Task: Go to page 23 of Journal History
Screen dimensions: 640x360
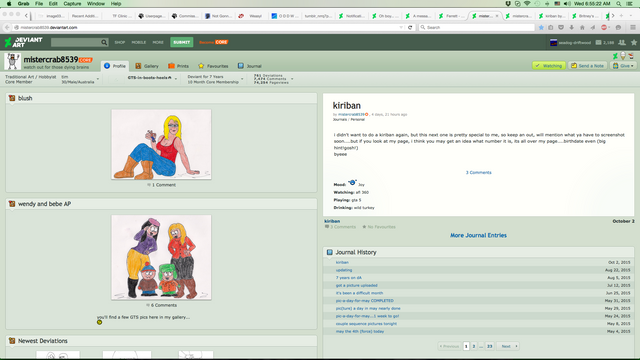Action: [489, 346]
